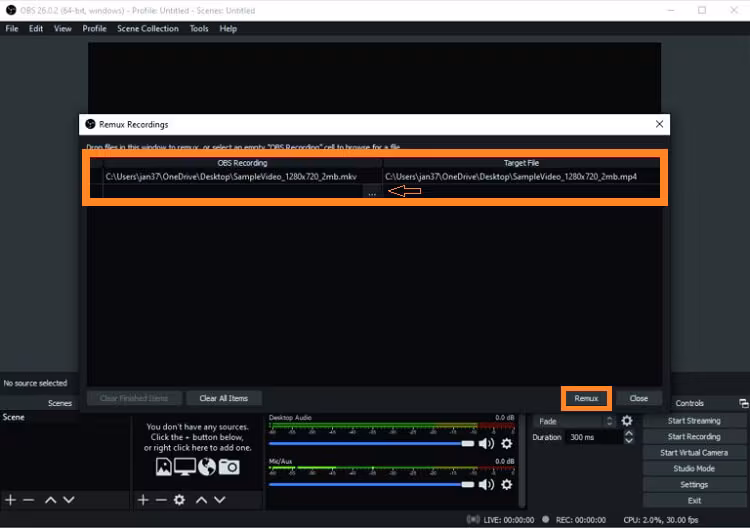
Task: Open Settings from Controls panel
Action: (x=694, y=485)
